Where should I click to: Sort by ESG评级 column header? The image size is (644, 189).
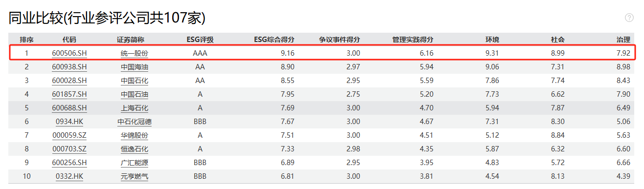click(200, 40)
